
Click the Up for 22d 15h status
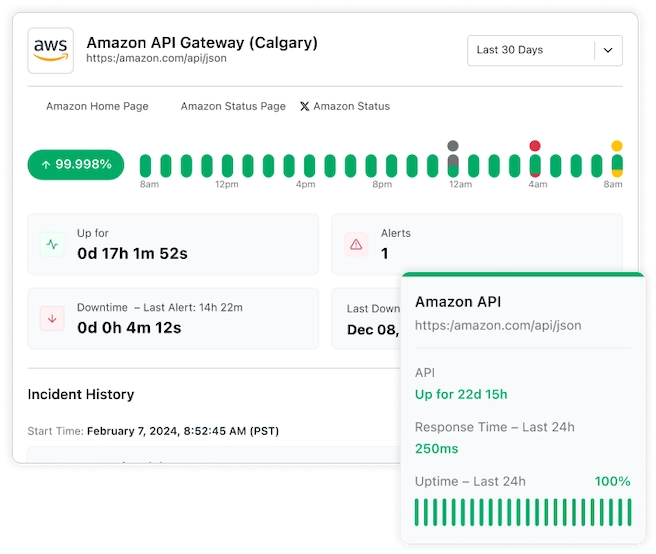click(x=461, y=394)
